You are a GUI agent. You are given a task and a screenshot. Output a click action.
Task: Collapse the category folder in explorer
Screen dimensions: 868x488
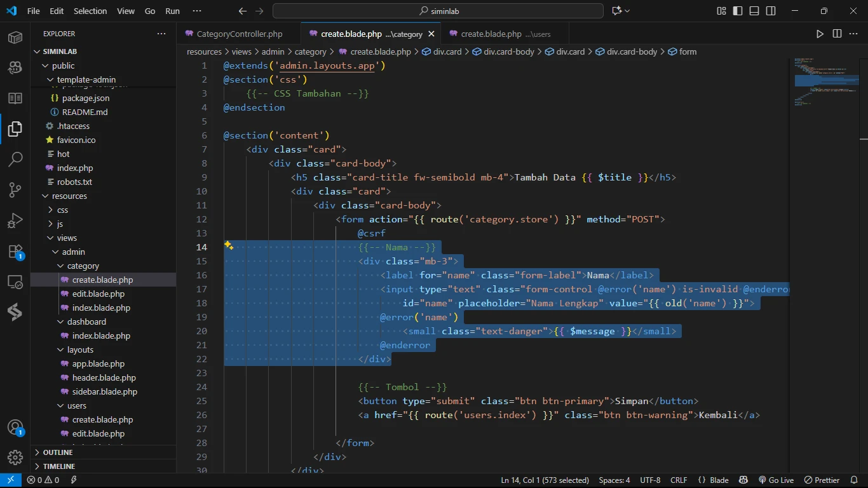point(83,266)
